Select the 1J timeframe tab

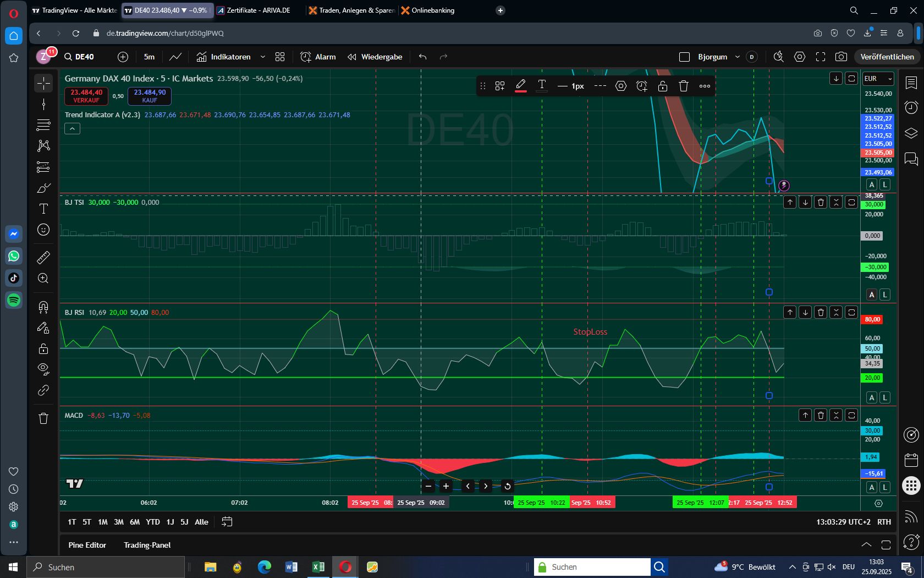[169, 522]
